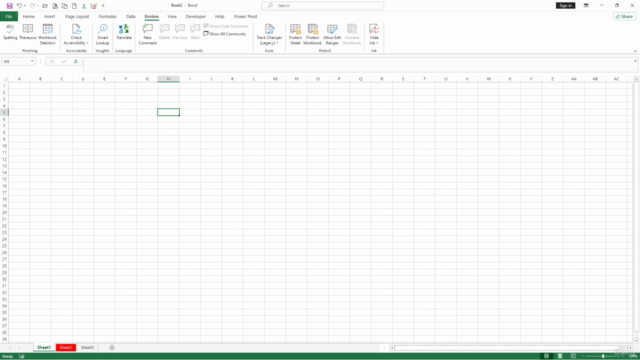The height and width of the screenshot is (360, 640).
Task: Select the Sheet1 tab
Action: point(44,347)
